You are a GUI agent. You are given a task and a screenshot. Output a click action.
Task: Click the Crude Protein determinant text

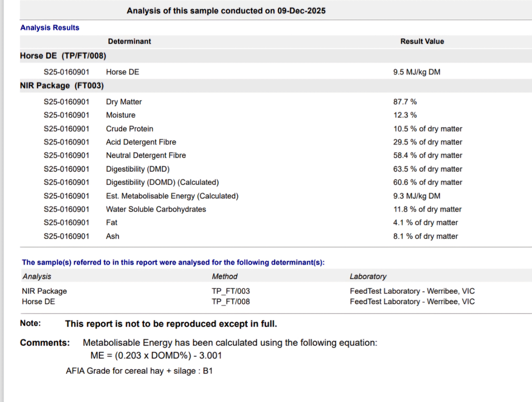coord(130,129)
